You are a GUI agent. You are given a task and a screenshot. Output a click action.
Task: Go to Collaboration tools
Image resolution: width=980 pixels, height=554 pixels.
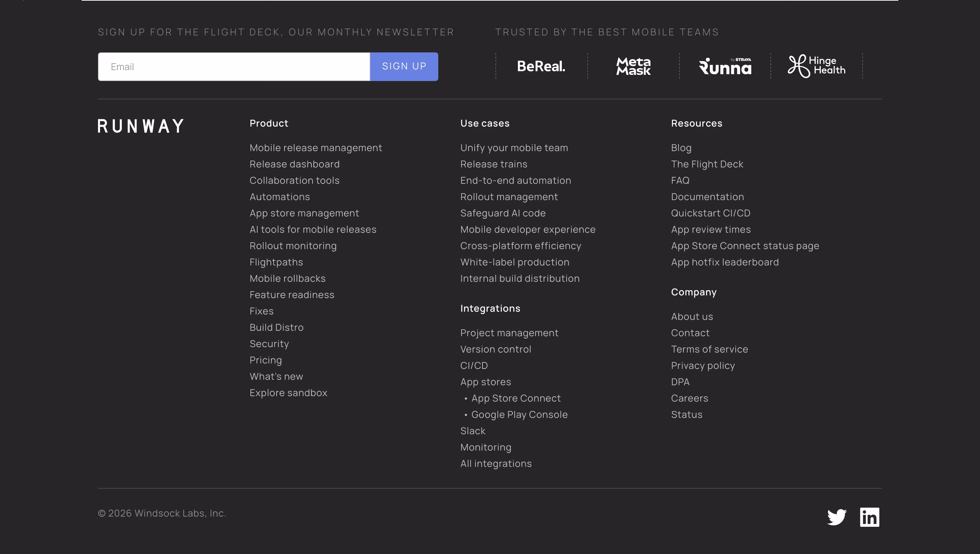(x=294, y=180)
